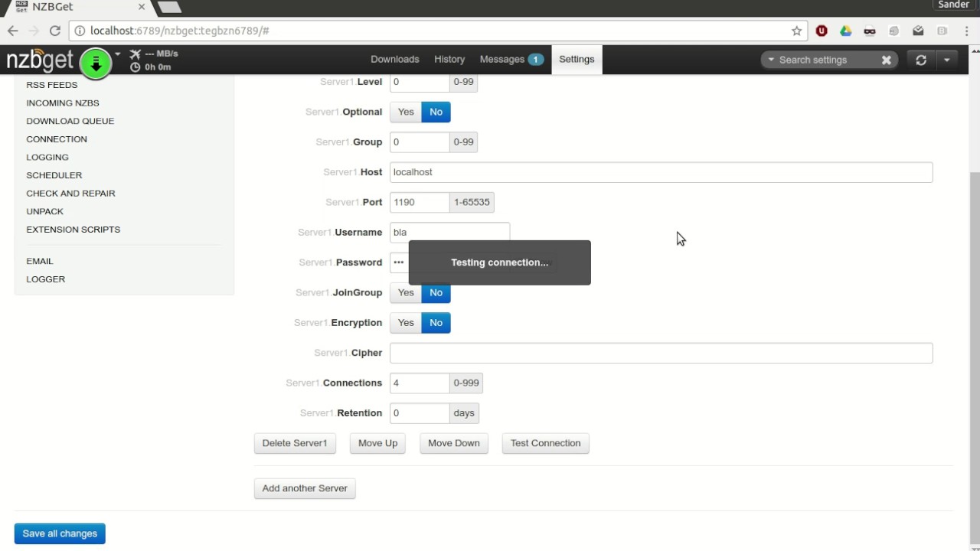Click the Server1.Password field
This screenshot has width=980, height=551.
click(x=399, y=262)
